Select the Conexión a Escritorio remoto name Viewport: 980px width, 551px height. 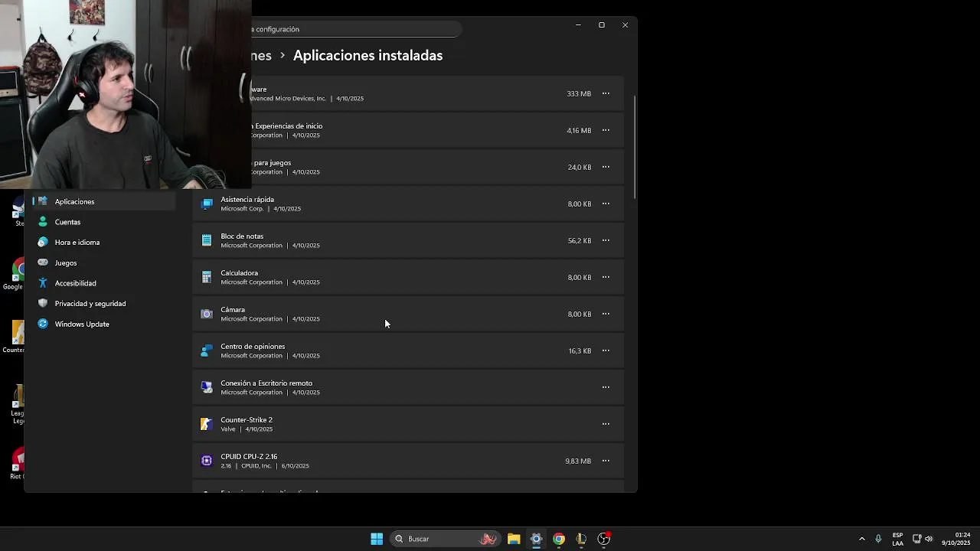266,383
